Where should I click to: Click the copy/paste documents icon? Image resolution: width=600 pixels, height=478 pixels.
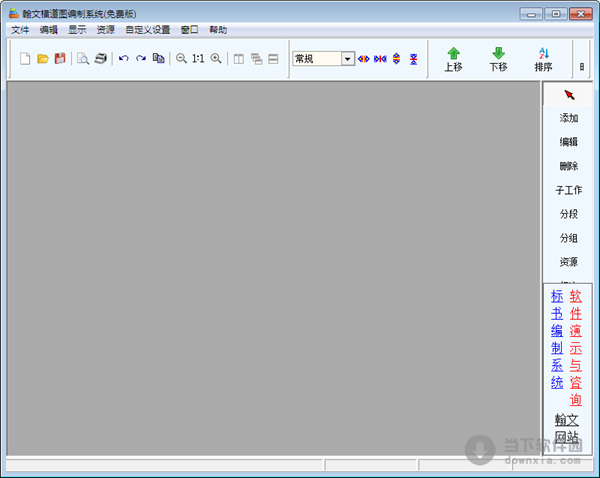pyautogui.click(x=158, y=58)
